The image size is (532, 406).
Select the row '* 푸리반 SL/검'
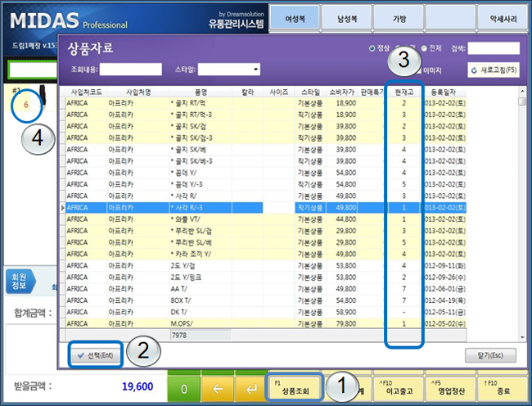pos(266,231)
